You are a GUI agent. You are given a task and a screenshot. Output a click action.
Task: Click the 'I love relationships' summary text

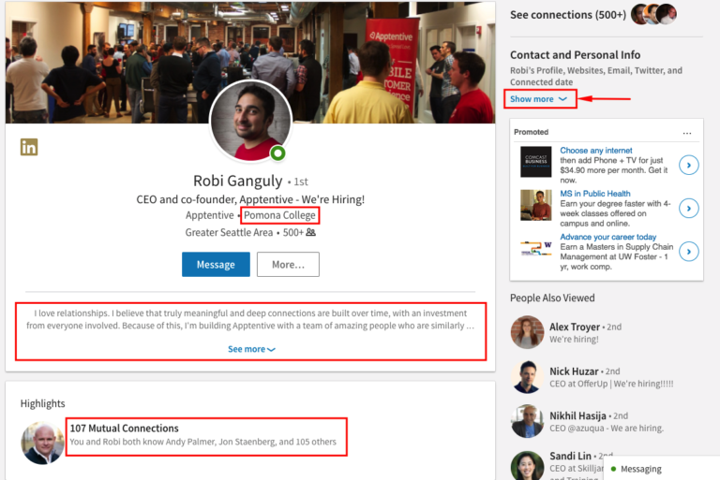(x=250, y=319)
